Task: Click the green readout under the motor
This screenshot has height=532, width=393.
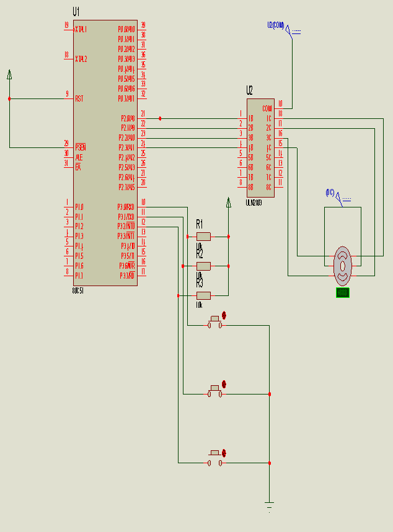Action: click(343, 293)
